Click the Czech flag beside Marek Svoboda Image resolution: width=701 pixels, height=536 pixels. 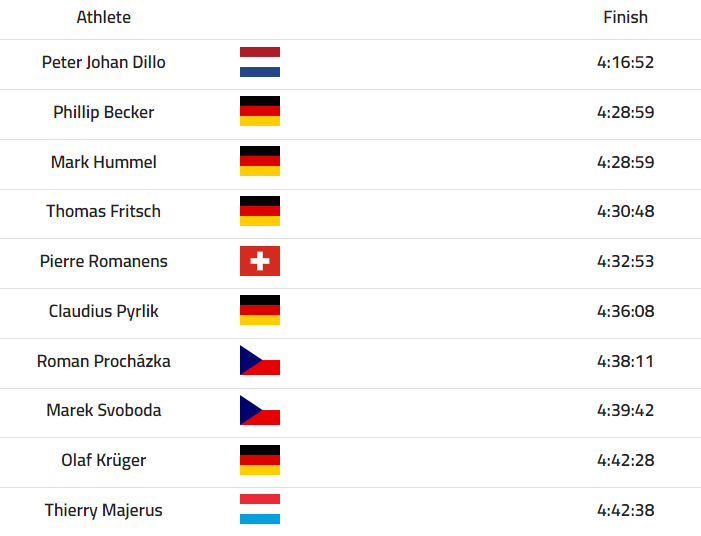(x=260, y=410)
